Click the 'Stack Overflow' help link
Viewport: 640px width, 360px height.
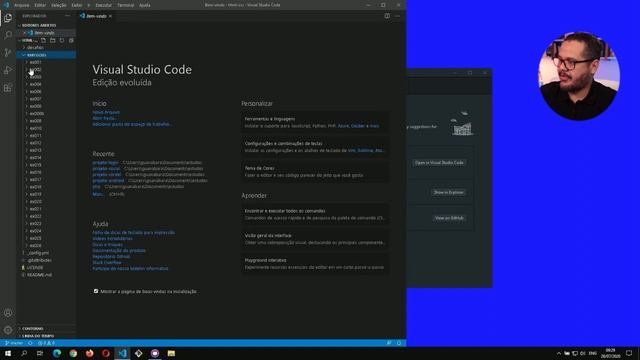coord(107,262)
